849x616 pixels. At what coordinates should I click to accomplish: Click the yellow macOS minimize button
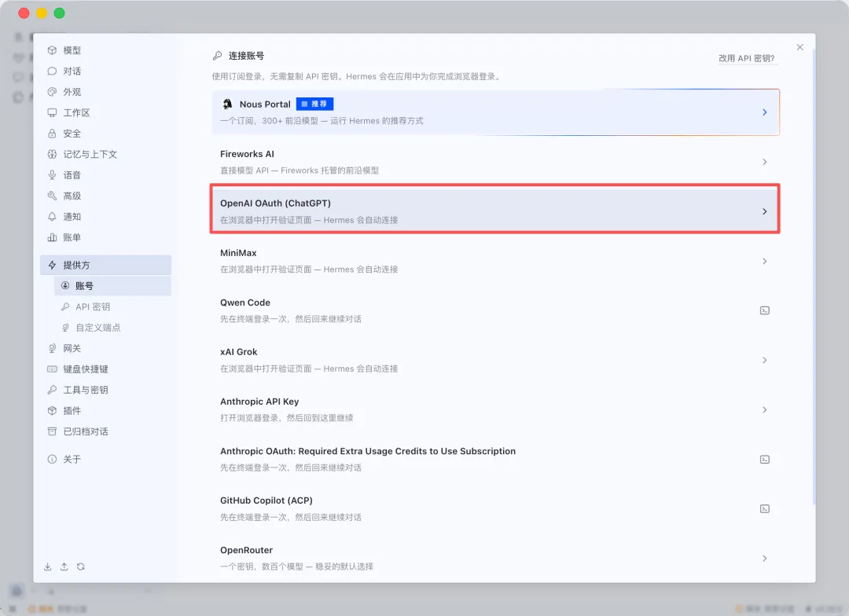point(42,13)
